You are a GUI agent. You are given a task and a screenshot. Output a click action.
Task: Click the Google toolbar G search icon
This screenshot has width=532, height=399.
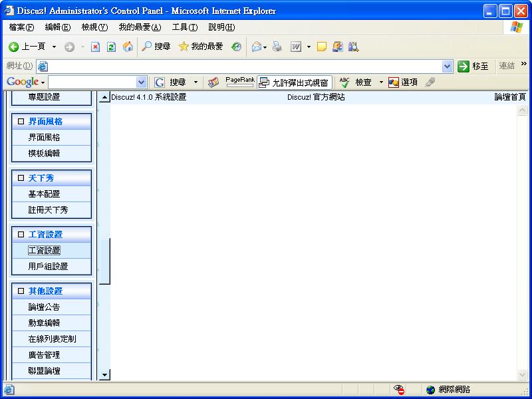(160, 82)
